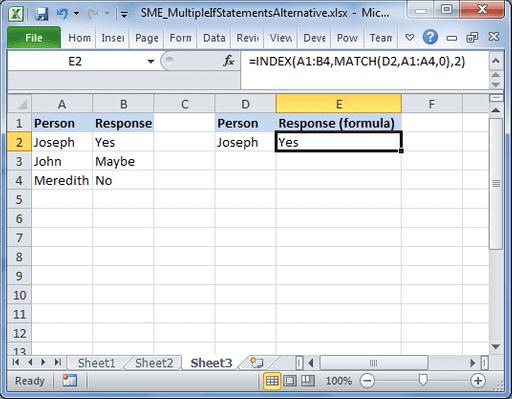The image size is (512, 399).
Task: Select column F header
Action: (432, 104)
